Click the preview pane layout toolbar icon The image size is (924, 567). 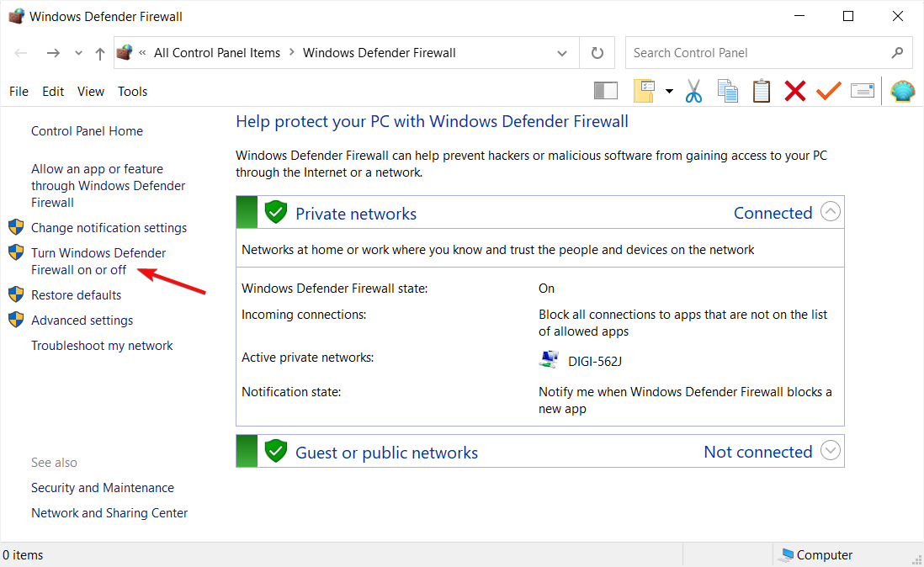coord(605,91)
